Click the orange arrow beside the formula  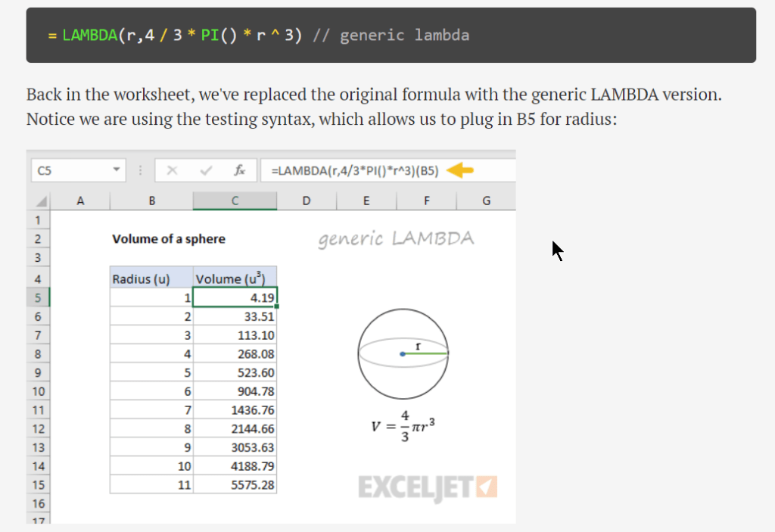coord(460,171)
